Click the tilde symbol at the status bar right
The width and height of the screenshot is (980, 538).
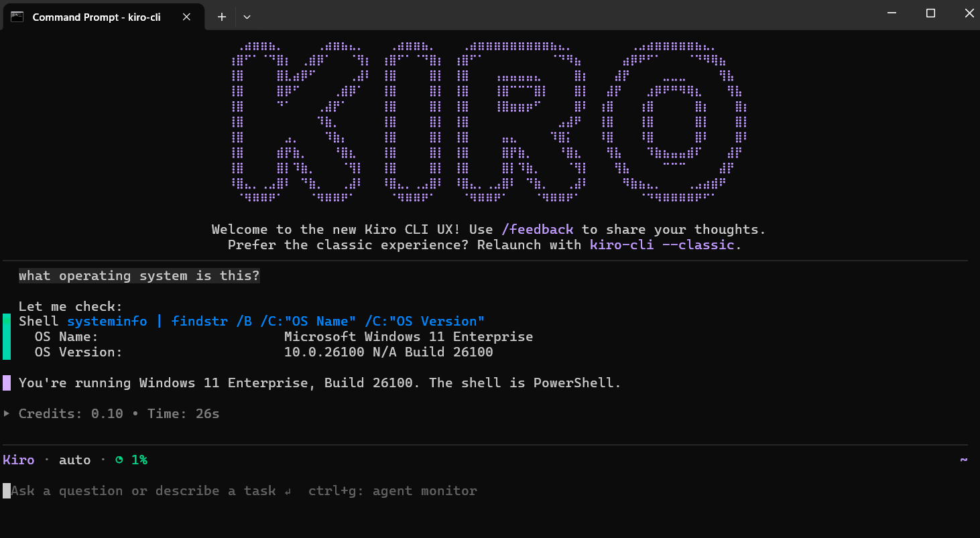pyautogui.click(x=964, y=460)
